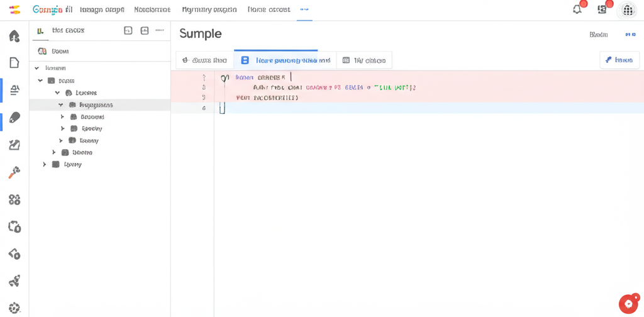The image size is (644, 317).
Task: Select the last text item in top navigation
Action: (269, 10)
